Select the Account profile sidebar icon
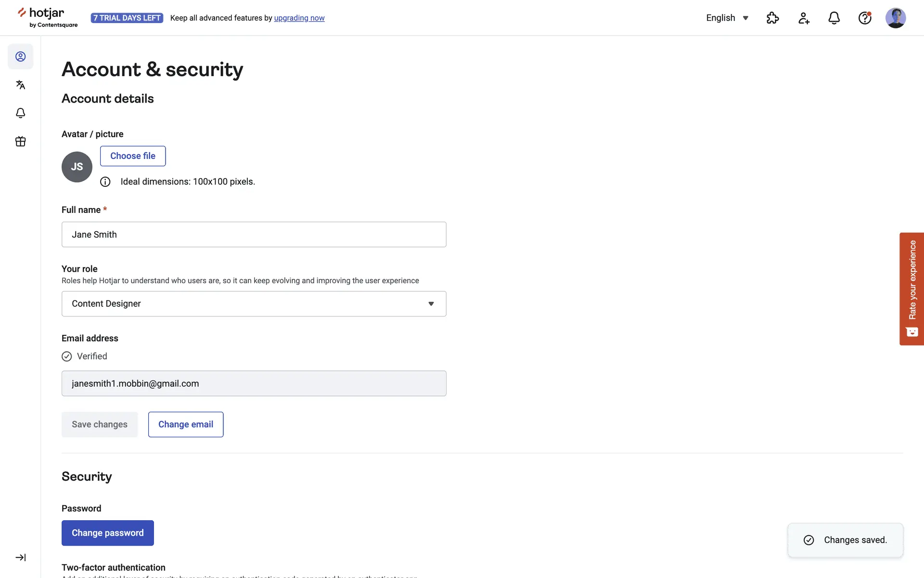924x578 pixels. point(21,56)
